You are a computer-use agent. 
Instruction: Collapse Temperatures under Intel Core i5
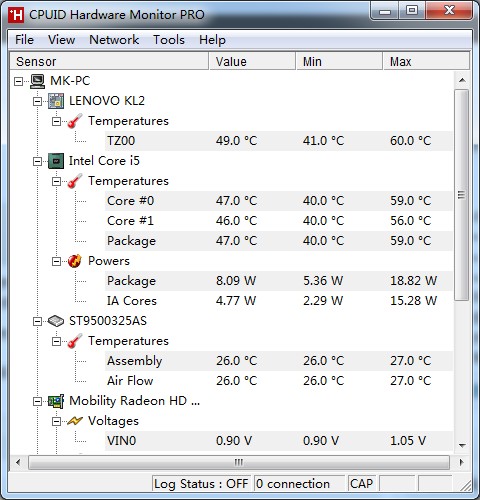(56, 181)
